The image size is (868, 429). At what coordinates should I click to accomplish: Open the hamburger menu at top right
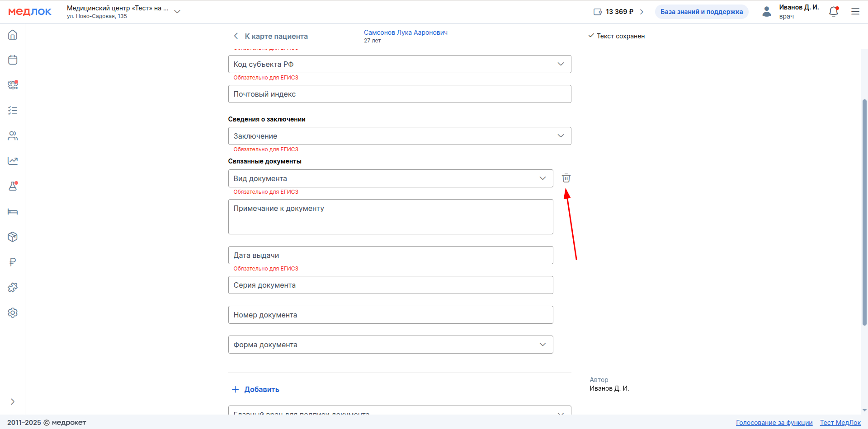coord(855,12)
